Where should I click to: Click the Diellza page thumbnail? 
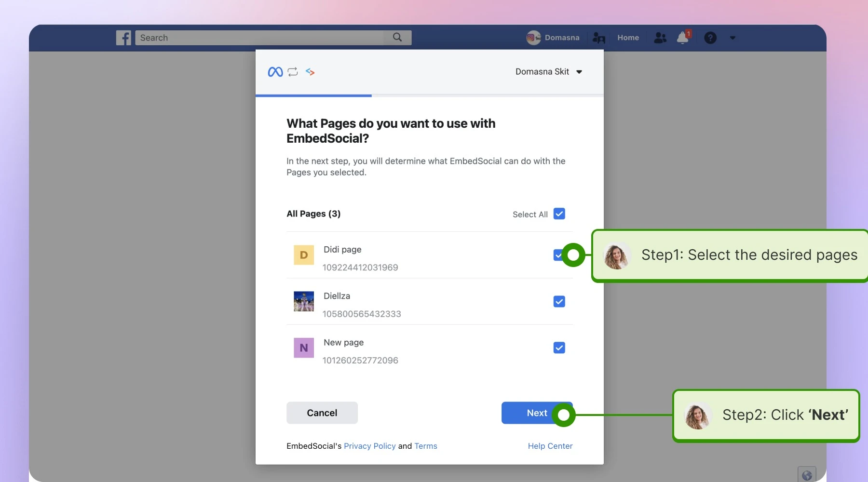[x=304, y=301]
